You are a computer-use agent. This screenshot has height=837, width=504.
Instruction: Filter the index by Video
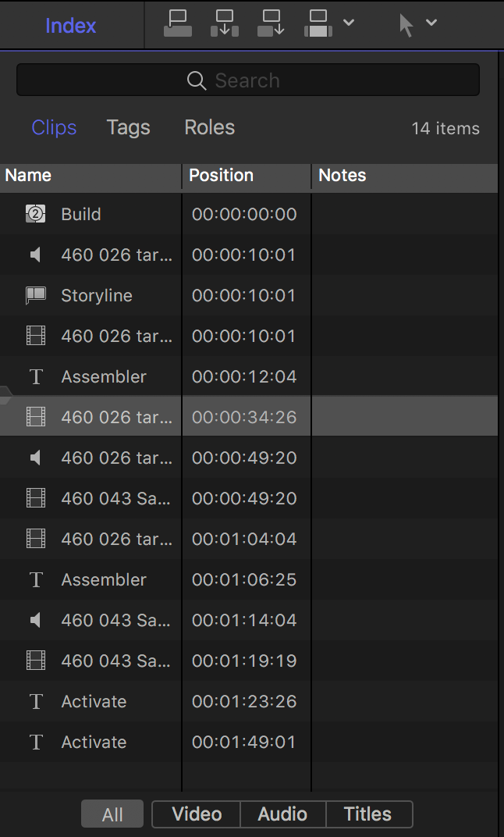(x=197, y=814)
